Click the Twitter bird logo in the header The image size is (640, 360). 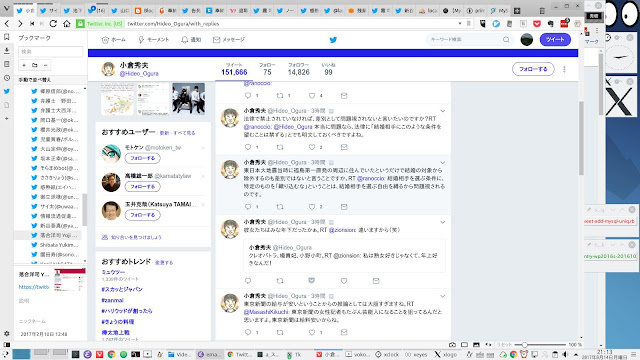point(333,40)
